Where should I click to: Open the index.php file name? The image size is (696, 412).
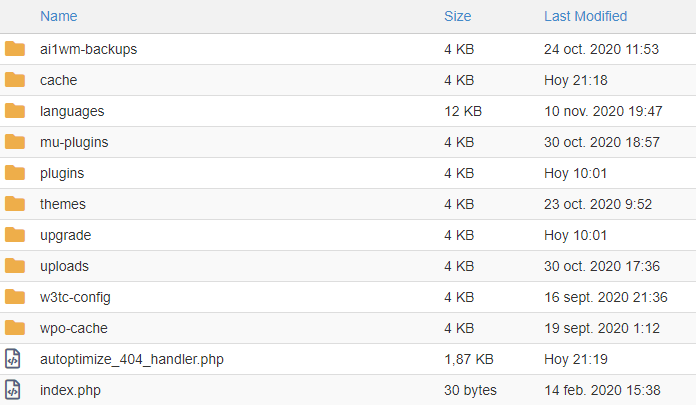coord(70,390)
